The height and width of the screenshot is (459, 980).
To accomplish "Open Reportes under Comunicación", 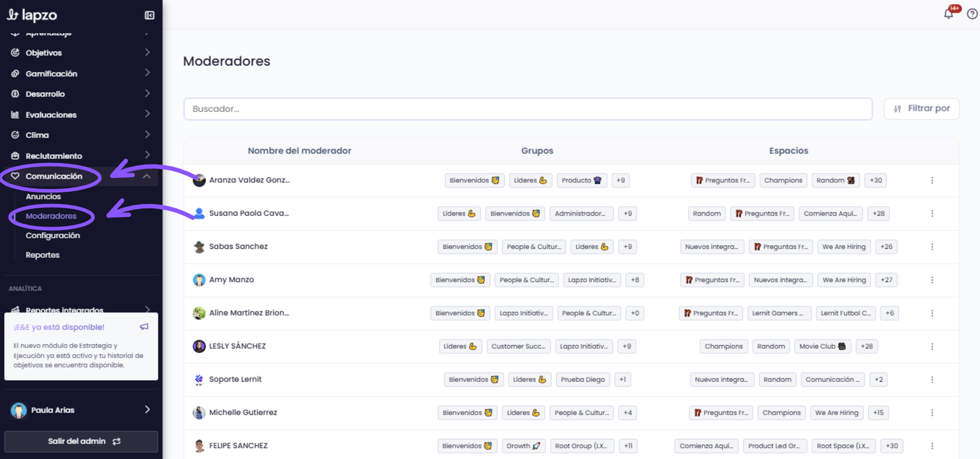I will (42, 255).
